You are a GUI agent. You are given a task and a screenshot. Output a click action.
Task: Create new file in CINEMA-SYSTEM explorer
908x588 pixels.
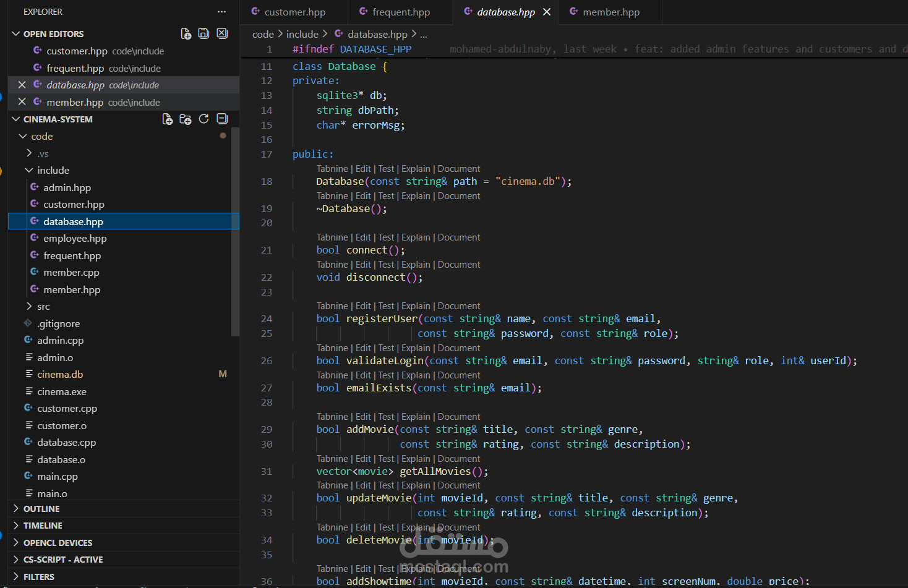(167, 119)
